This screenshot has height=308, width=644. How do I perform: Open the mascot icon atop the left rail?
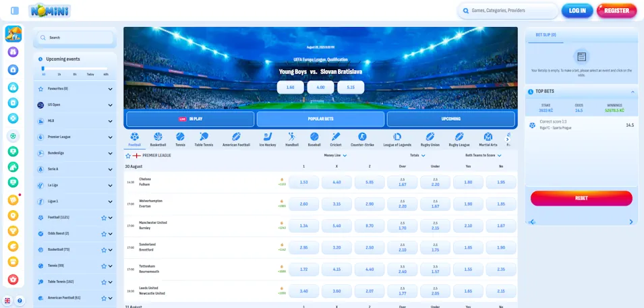[13, 34]
